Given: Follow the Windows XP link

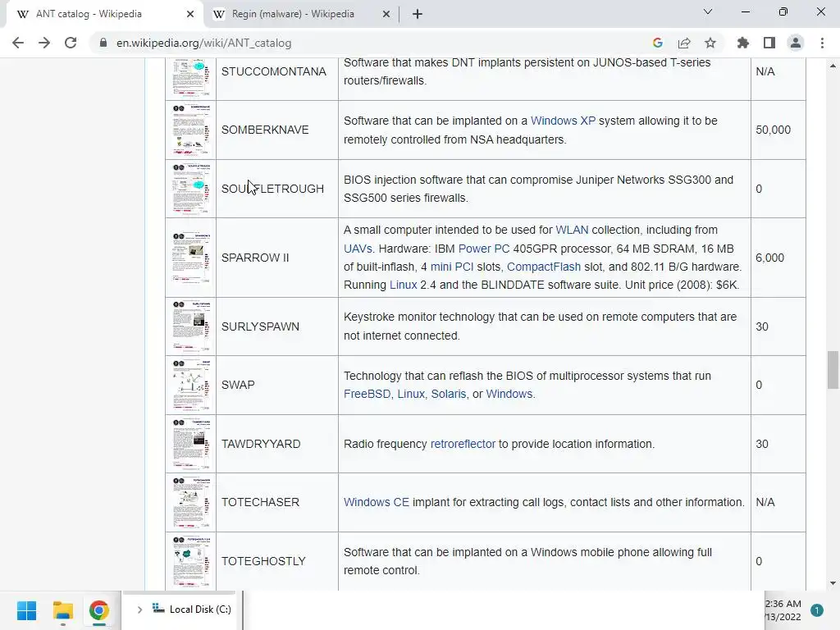Looking at the screenshot, I should pyautogui.click(x=563, y=121).
